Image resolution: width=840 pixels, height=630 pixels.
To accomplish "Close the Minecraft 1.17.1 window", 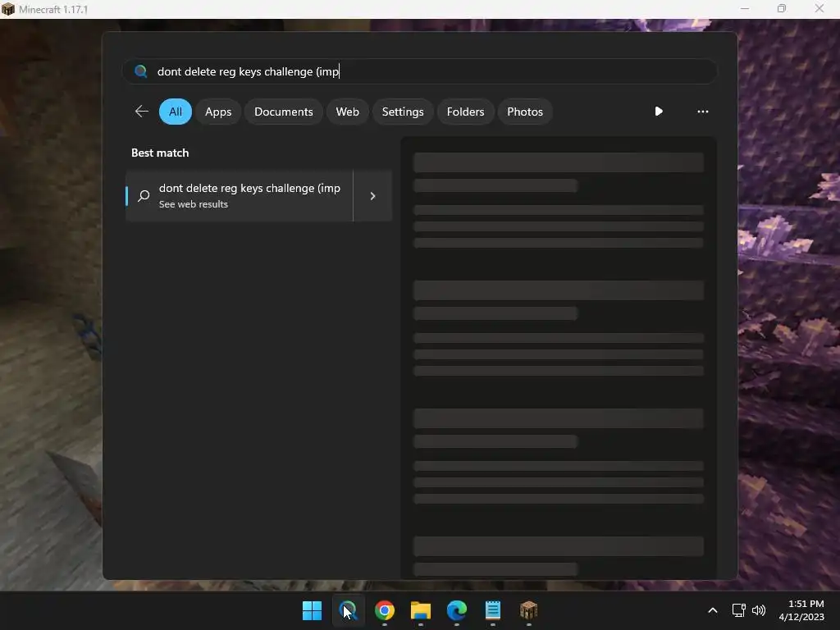I will click(819, 8).
